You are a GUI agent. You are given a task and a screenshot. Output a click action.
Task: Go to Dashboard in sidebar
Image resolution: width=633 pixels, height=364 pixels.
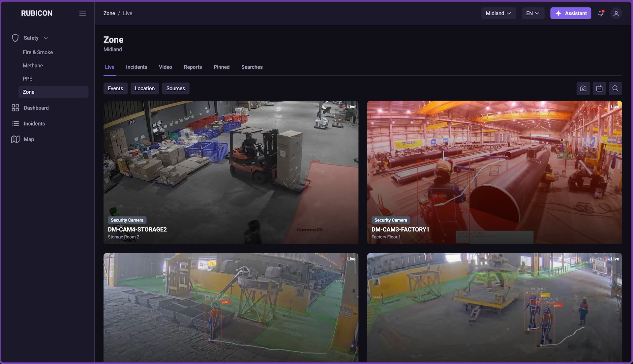36,108
